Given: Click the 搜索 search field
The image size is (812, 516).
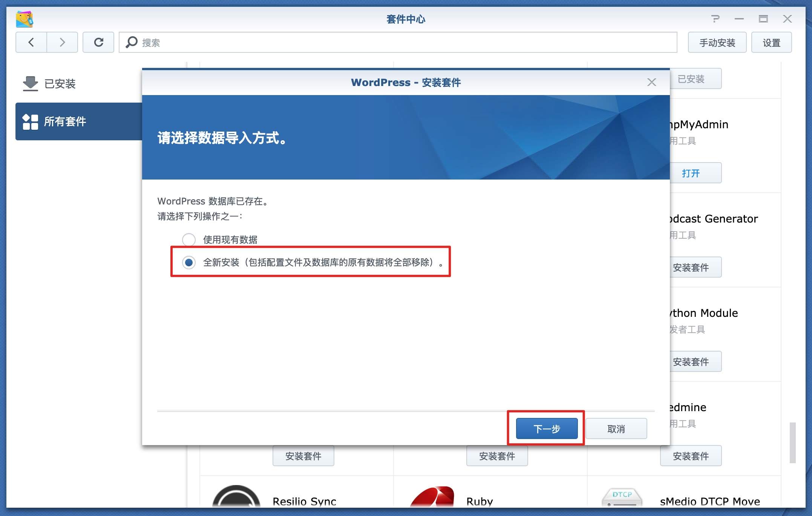Looking at the screenshot, I should pos(398,43).
